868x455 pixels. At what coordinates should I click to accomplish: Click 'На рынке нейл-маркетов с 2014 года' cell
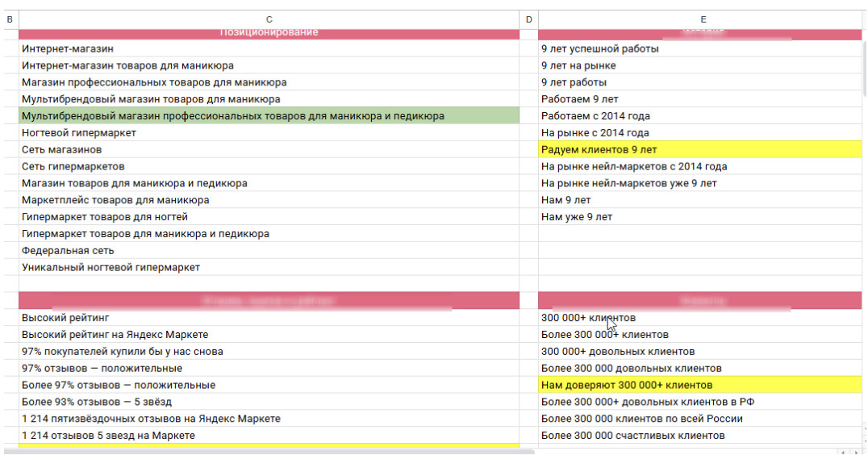(699, 167)
